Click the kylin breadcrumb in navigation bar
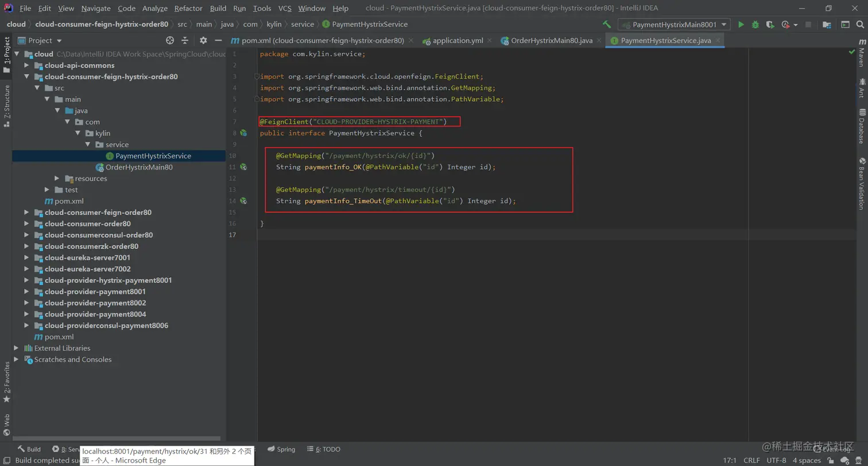 point(274,24)
